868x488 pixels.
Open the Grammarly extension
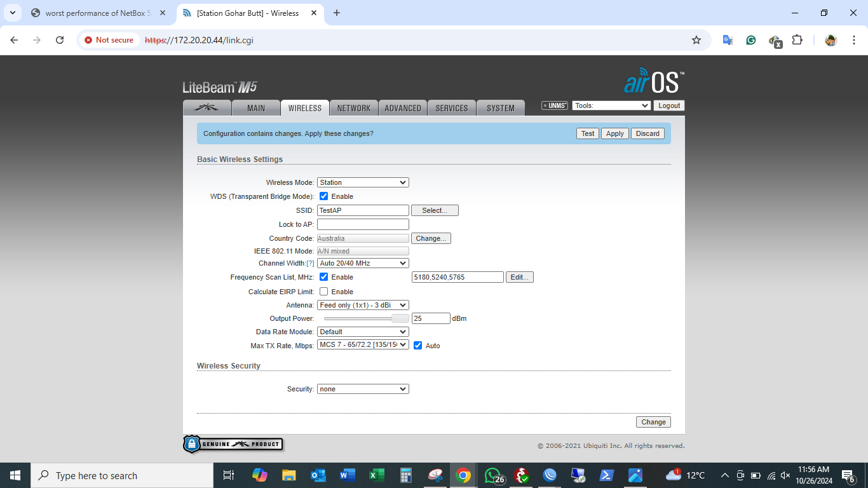[751, 40]
